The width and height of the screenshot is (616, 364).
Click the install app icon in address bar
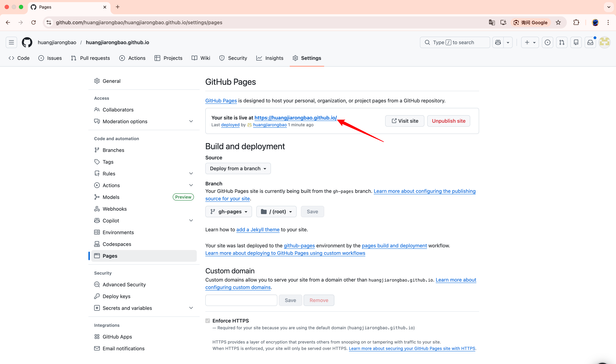pyautogui.click(x=503, y=23)
